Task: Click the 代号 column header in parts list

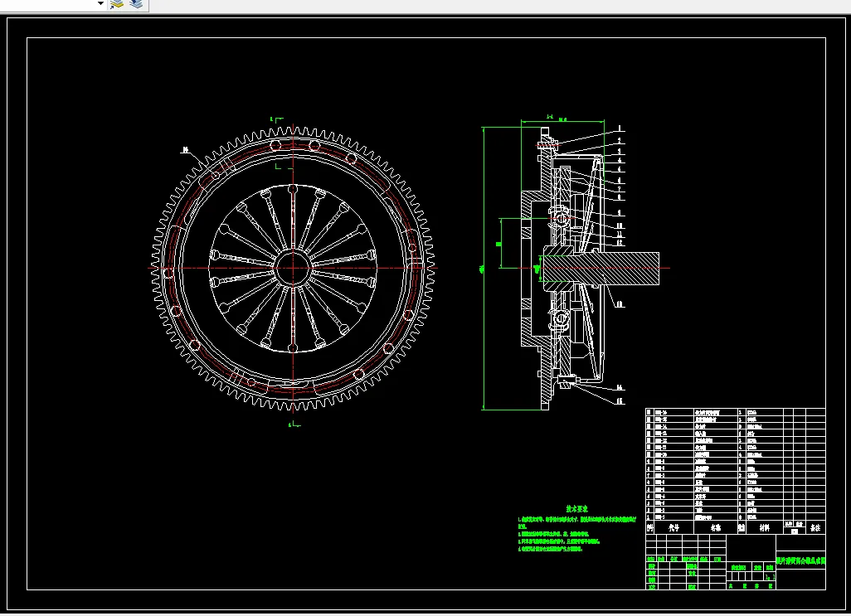Action: coord(673,526)
